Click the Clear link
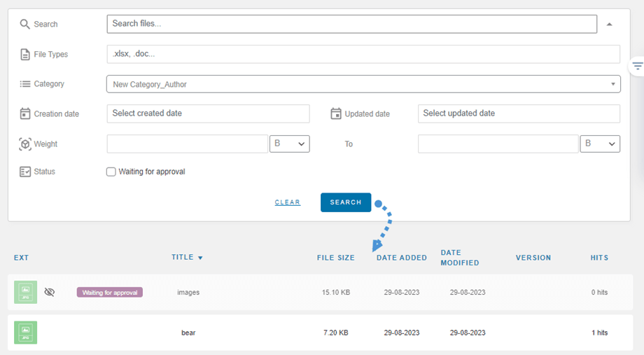The image size is (644, 355). click(287, 202)
